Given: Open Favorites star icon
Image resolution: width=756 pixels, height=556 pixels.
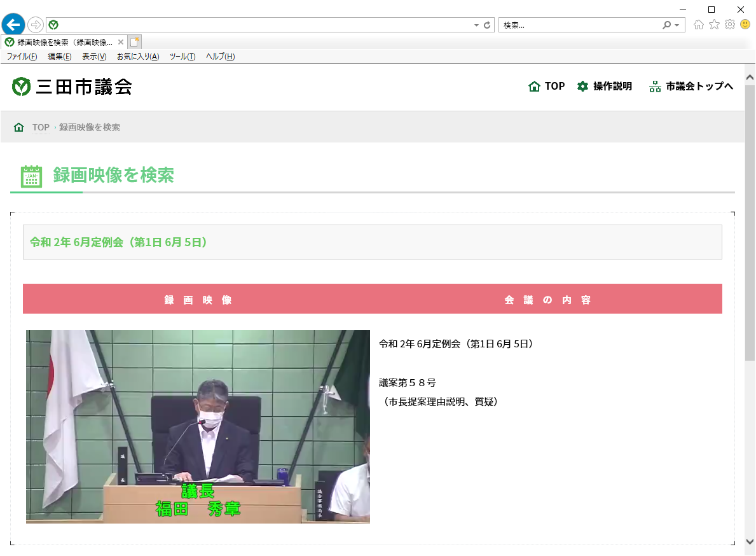Looking at the screenshot, I should (714, 25).
